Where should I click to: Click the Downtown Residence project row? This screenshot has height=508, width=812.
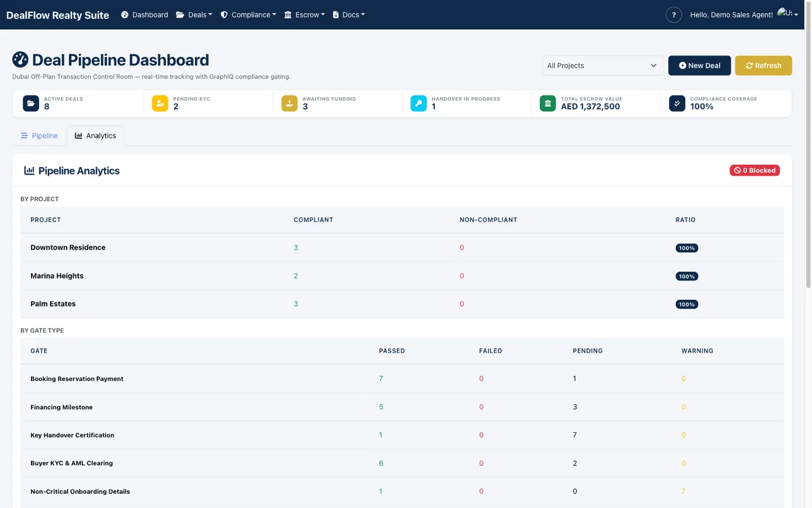[402, 247]
